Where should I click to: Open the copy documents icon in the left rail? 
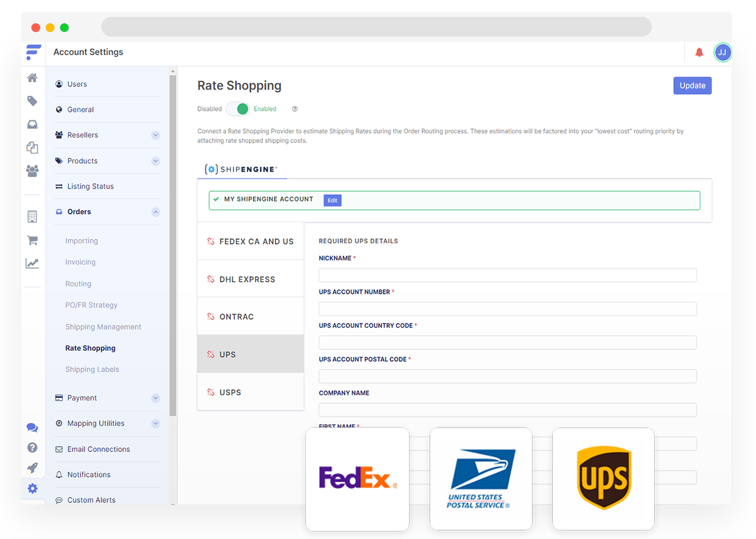[x=33, y=148]
